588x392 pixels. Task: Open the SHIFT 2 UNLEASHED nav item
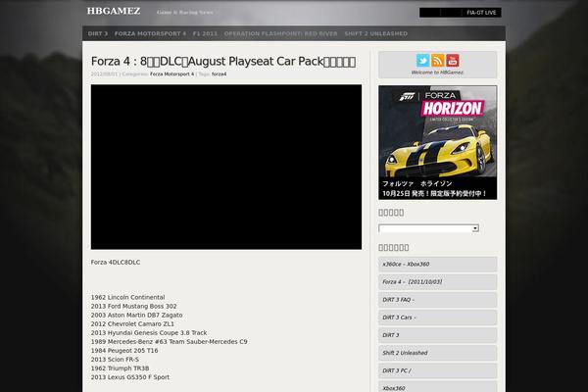(375, 33)
